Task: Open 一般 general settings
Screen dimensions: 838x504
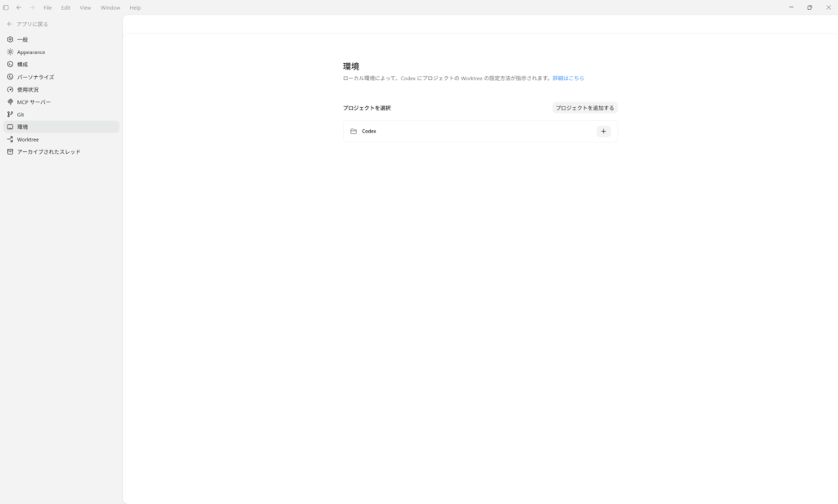Action: pos(23,39)
